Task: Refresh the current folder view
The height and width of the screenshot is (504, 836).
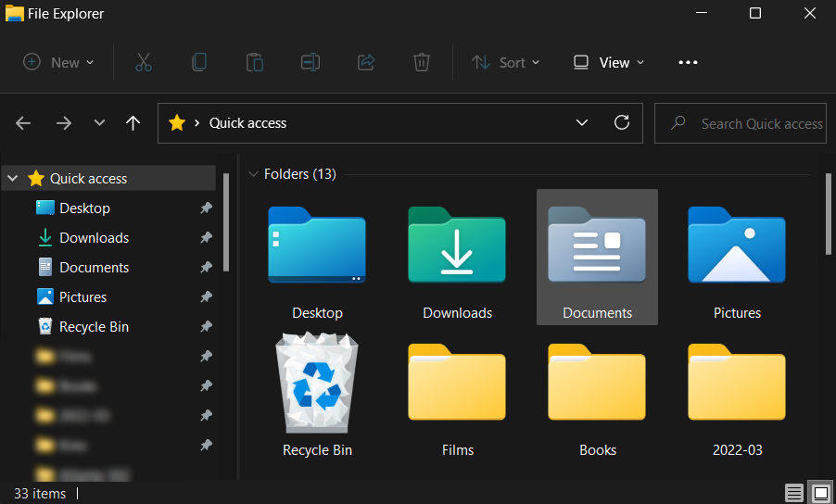Action: pos(622,122)
